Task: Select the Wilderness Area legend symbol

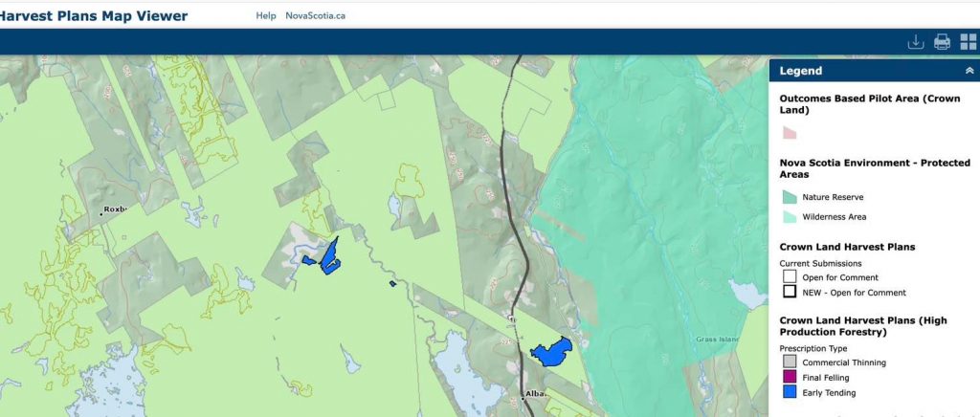Action: coord(790,217)
